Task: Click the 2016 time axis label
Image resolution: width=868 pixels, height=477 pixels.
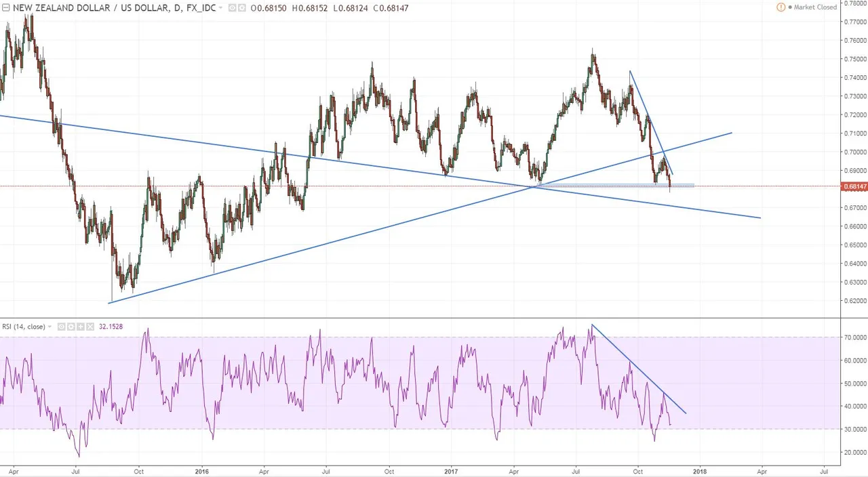Action: (201, 470)
